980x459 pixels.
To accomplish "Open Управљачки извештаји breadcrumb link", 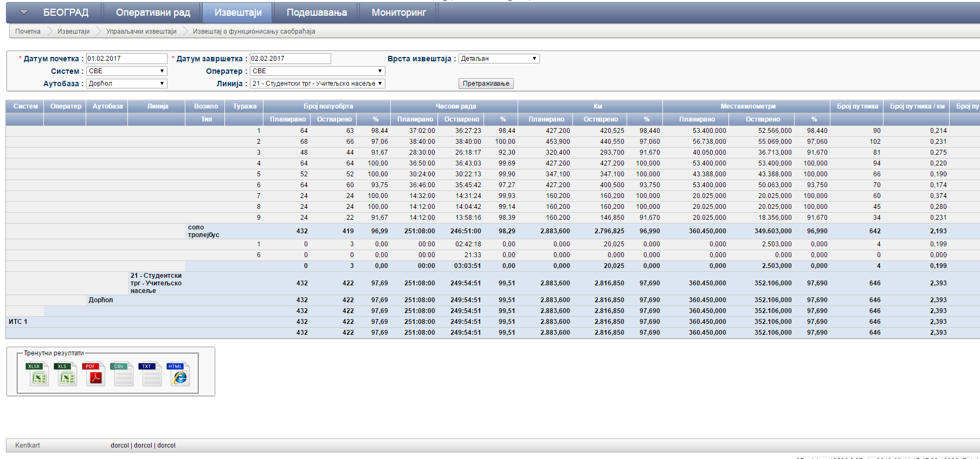I will click(x=141, y=31).
